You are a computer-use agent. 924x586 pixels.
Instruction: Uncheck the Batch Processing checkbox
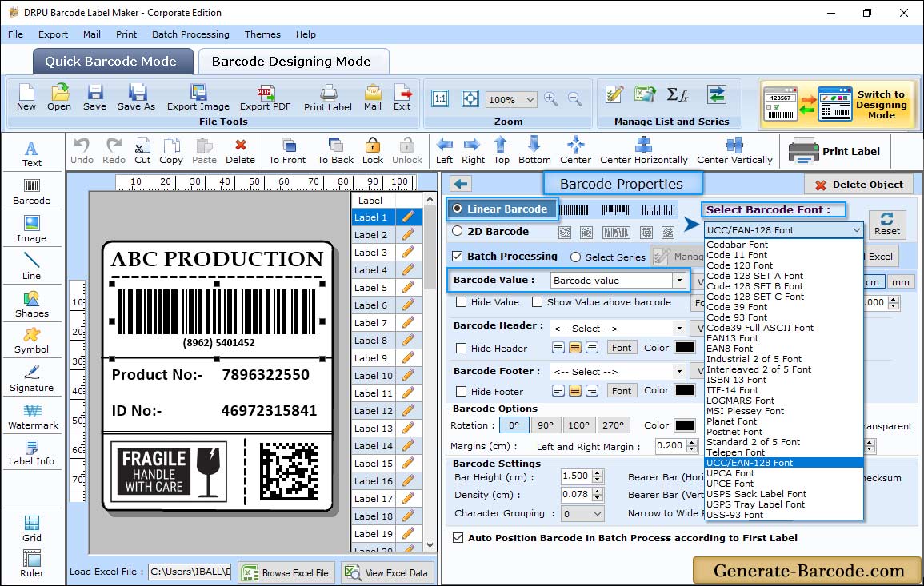(x=458, y=256)
